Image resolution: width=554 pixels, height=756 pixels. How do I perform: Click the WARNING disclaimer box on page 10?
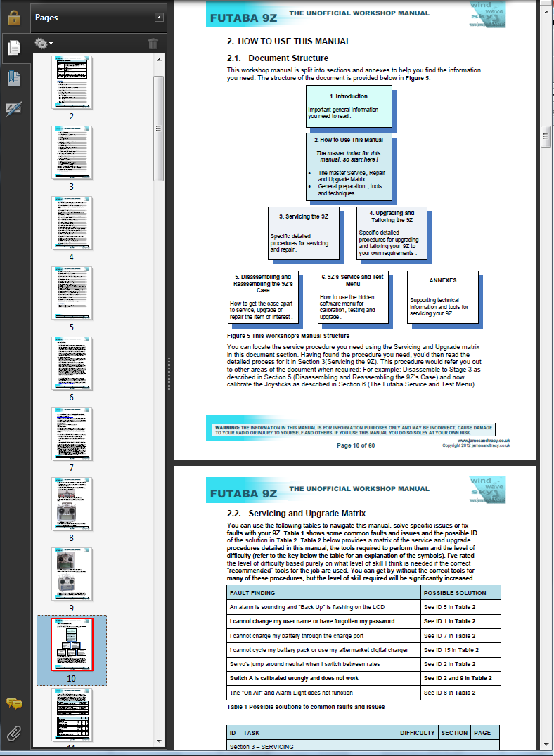[354, 430]
